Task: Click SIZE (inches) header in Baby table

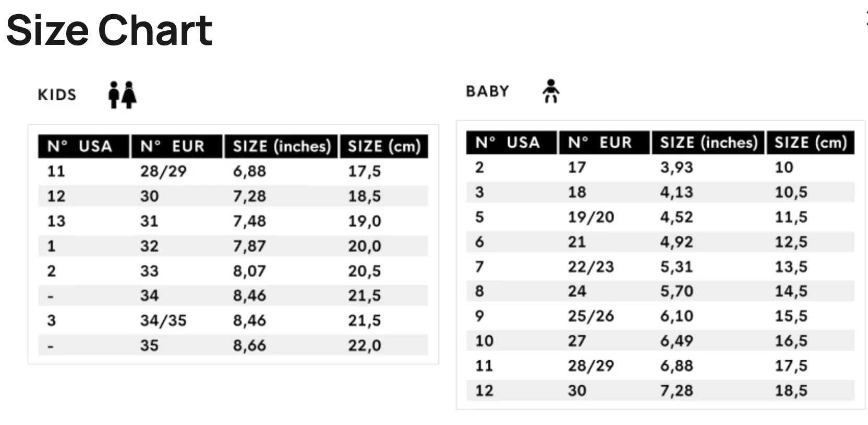Action: point(708,143)
